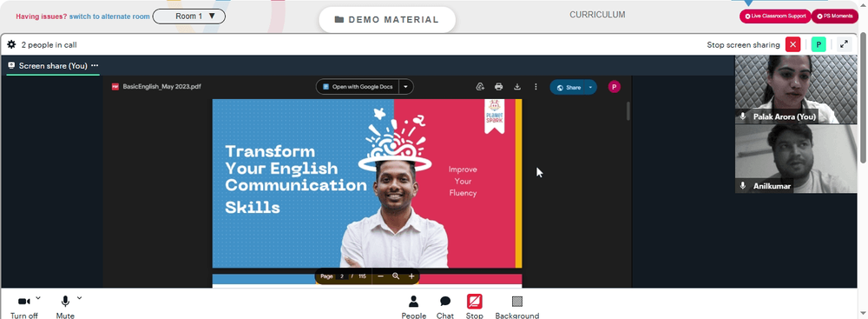The width and height of the screenshot is (868, 319).
Task: Click the PDF page number field
Action: tap(342, 276)
